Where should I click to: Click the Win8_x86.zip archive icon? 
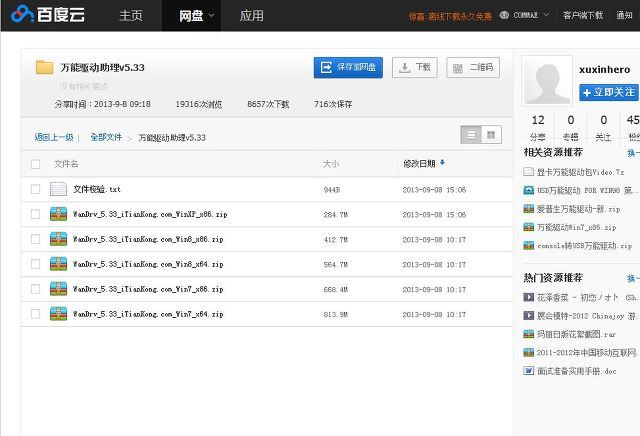pos(58,239)
